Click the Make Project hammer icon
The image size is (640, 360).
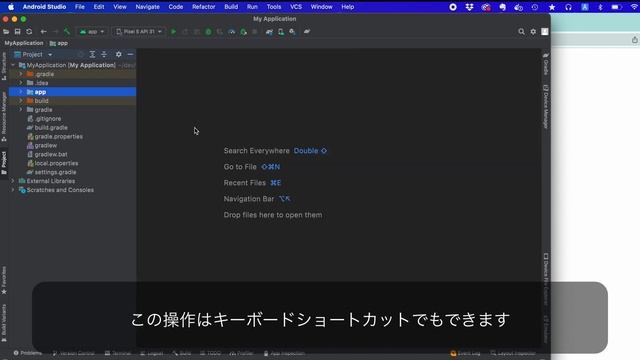click(x=67, y=31)
